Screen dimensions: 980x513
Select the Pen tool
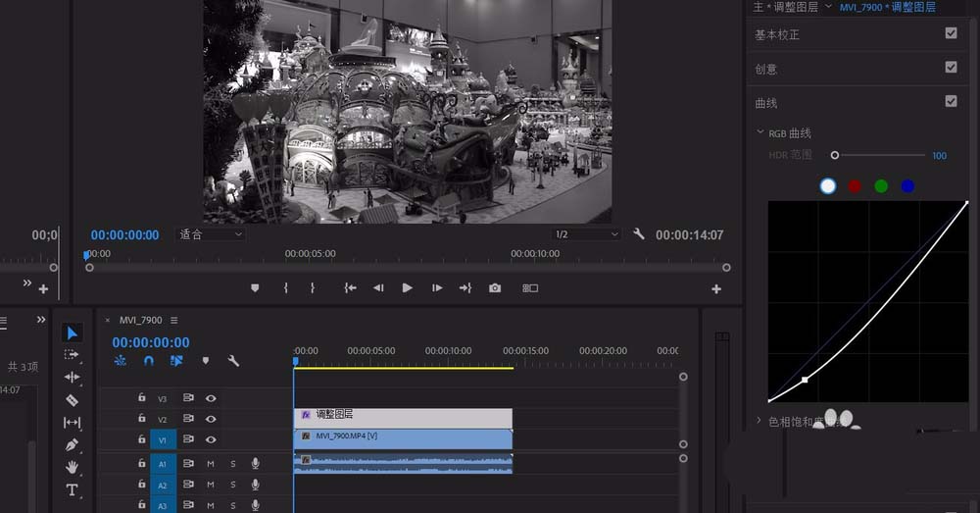click(72, 444)
